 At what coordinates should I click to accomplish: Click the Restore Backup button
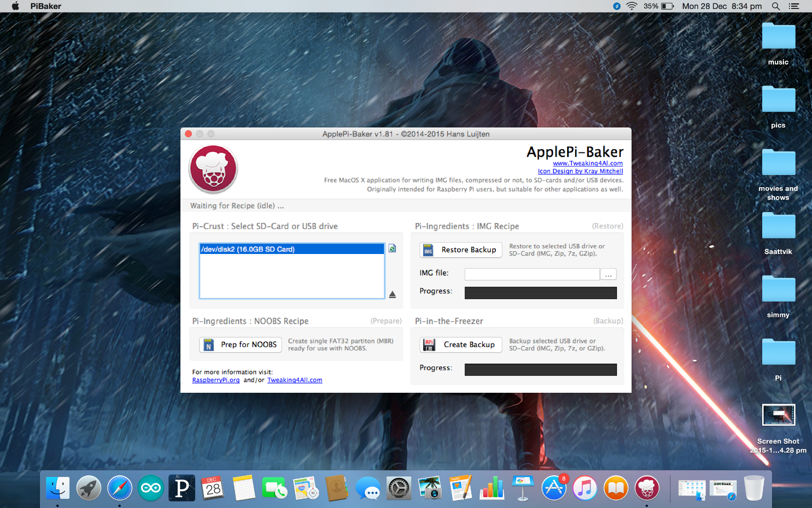[x=461, y=250]
